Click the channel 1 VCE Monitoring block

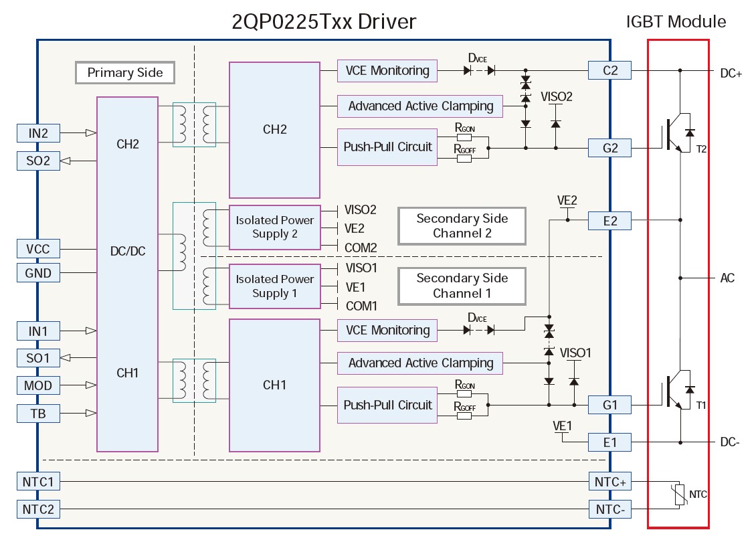387,330
